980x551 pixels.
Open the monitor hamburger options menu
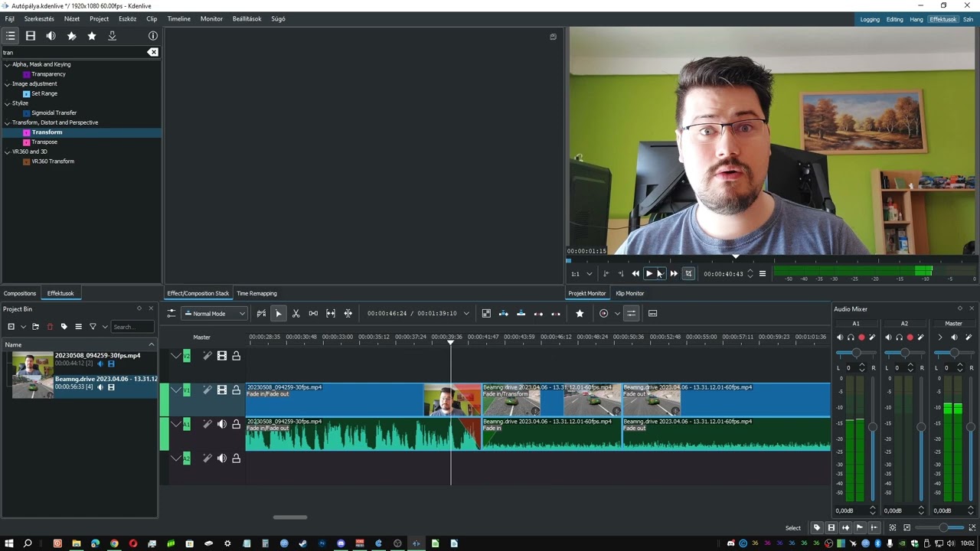[762, 274]
